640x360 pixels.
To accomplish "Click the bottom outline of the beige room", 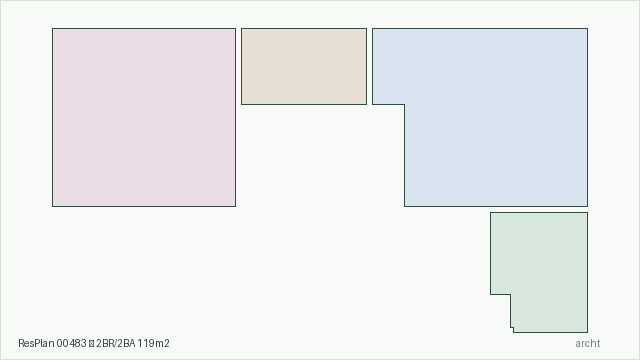I will 304,104.
